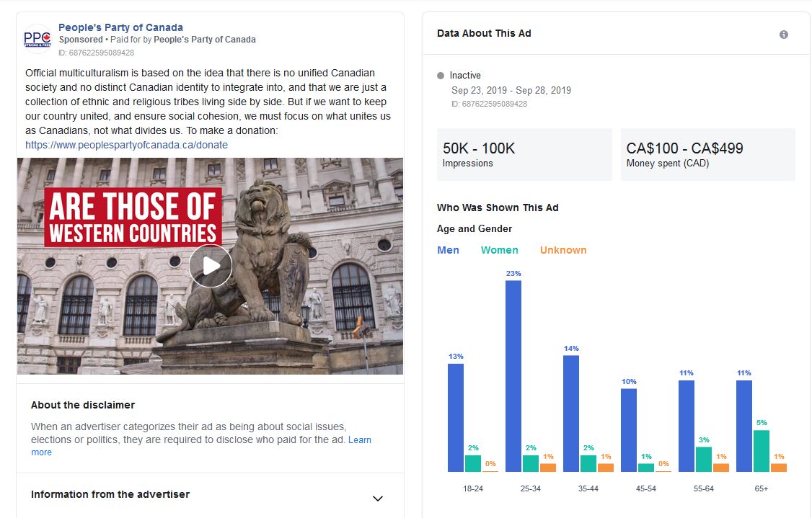Click the CA$100 - CA$499 Money spent box
The width and height of the screenshot is (812, 518).
[707, 154]
